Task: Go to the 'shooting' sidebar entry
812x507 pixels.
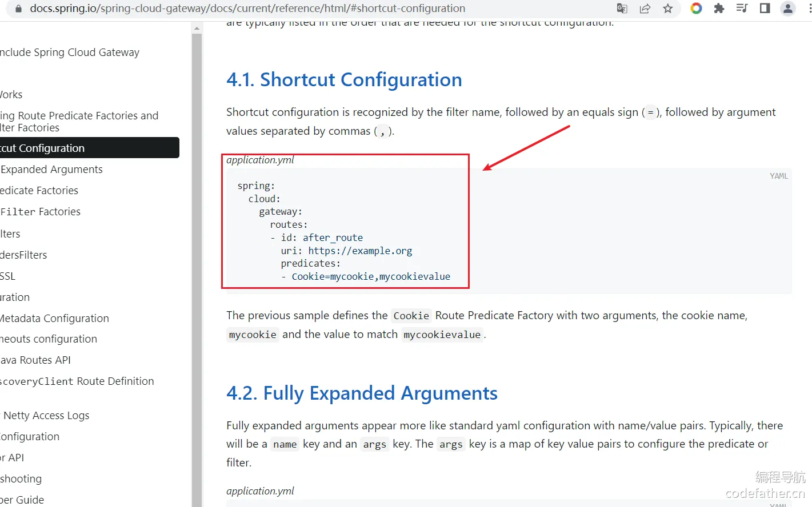Action: pyautogui.click(x=21, y=479)
